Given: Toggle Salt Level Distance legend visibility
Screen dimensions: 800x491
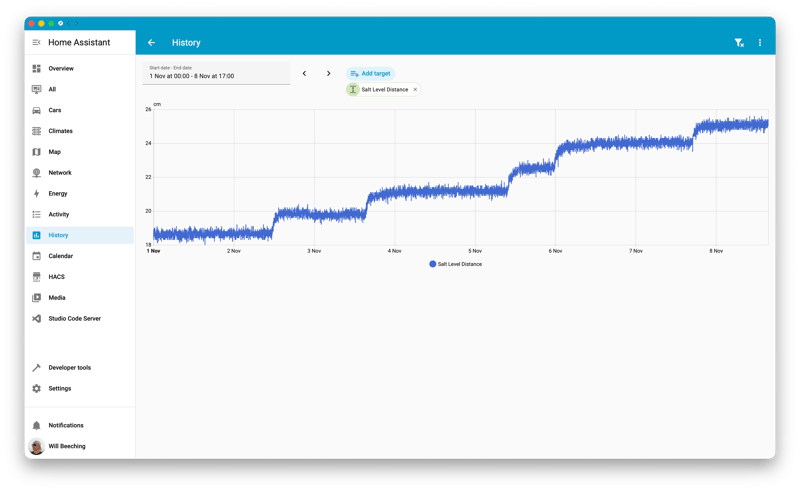Looking at the screenshot, I should (x=455, y=264).
